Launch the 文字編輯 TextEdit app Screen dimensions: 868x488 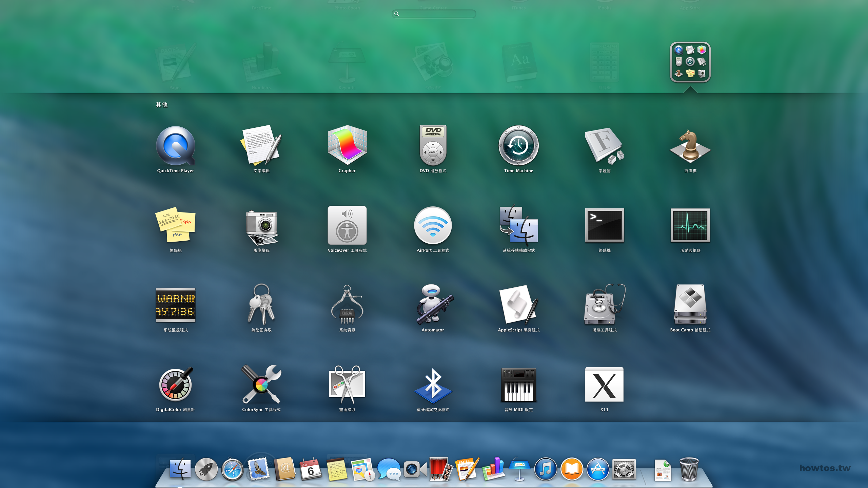point(261,146)
